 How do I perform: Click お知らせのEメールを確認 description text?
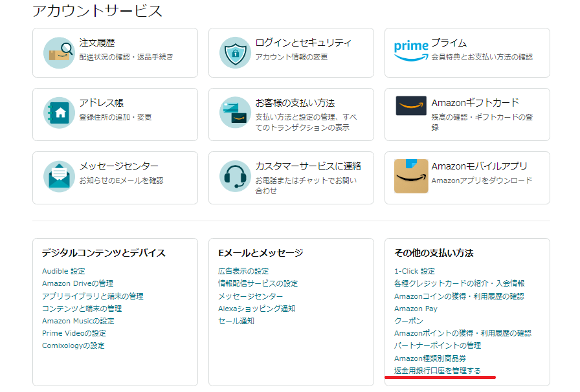coord(121,180)
